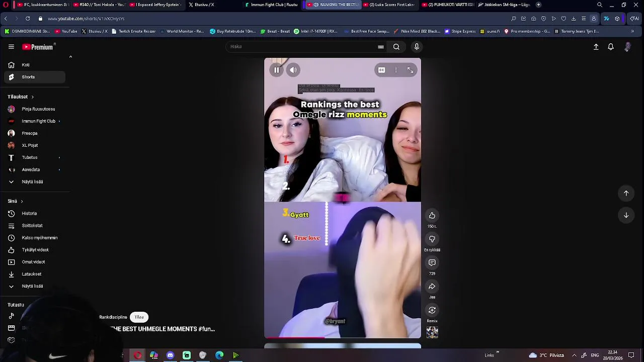Screen dimensions: 644x362
Task: Open Pinja Ruusutossu channel
Action: [x=35, y=109]
